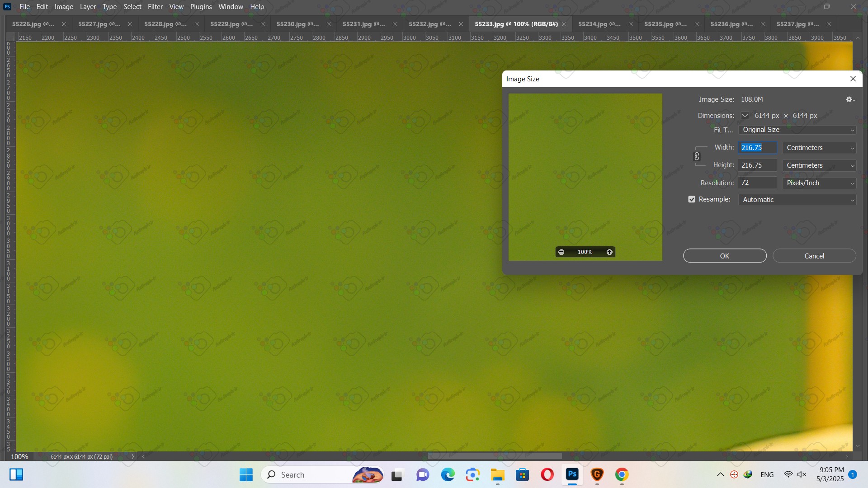Close the 55226.jpg document tab
The image size is (868, 488).
(64, 24)
